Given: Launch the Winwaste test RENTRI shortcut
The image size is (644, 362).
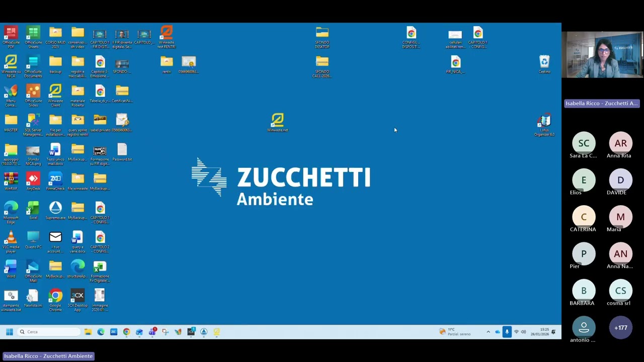Looking at the screenshot, I should [167, 37].
